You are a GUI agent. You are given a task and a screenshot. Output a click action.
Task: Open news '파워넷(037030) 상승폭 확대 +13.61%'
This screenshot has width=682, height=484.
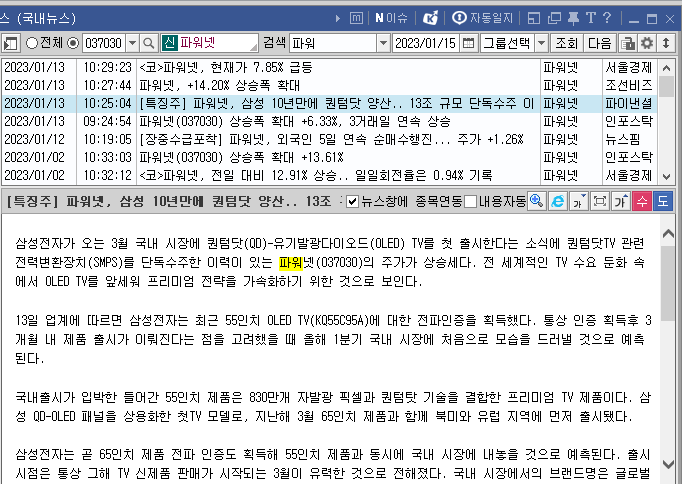[241, 157]
